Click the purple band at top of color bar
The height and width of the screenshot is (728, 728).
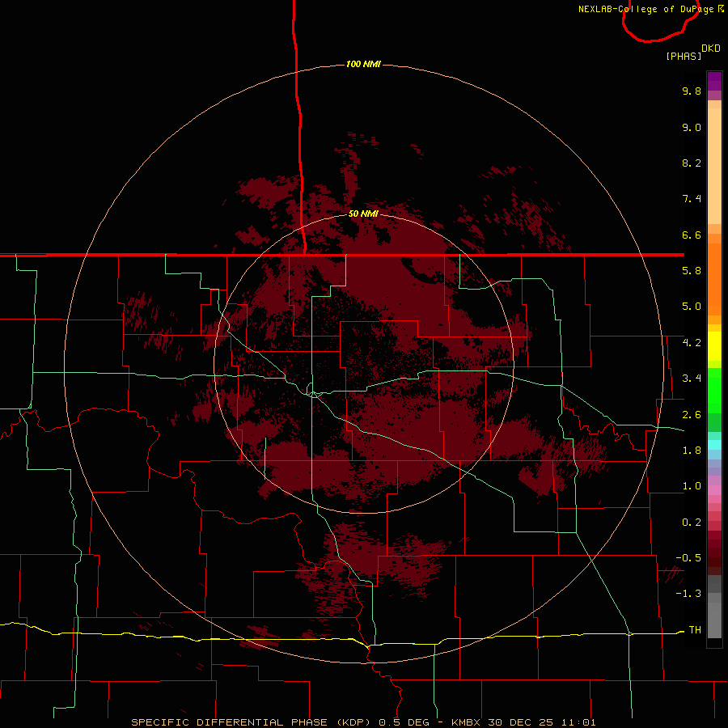714,81
